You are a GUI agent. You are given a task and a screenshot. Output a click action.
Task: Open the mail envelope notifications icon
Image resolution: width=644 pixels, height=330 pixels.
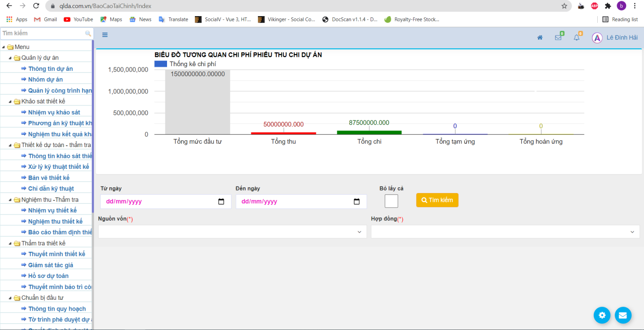(x=558, y=37)
